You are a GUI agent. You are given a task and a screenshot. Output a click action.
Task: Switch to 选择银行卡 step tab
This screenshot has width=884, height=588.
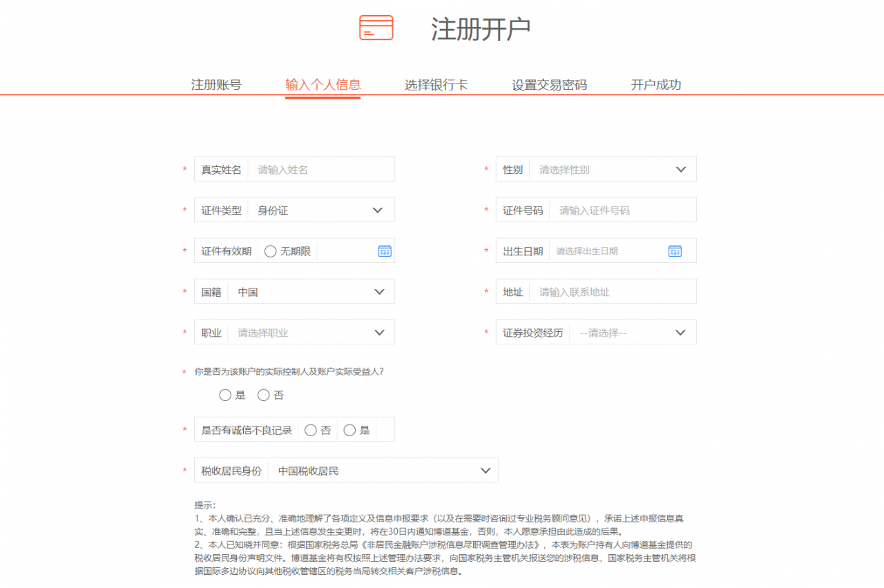[x=436, y=85]
